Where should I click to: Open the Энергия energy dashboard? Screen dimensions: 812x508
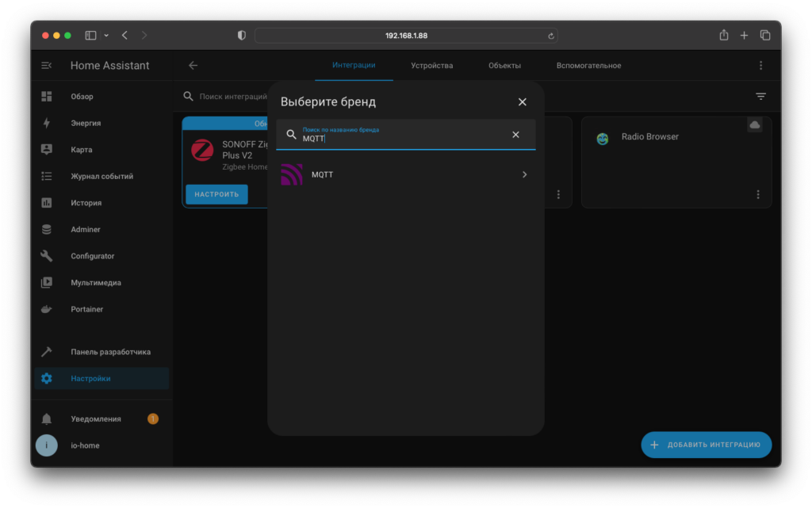[102, 123]
